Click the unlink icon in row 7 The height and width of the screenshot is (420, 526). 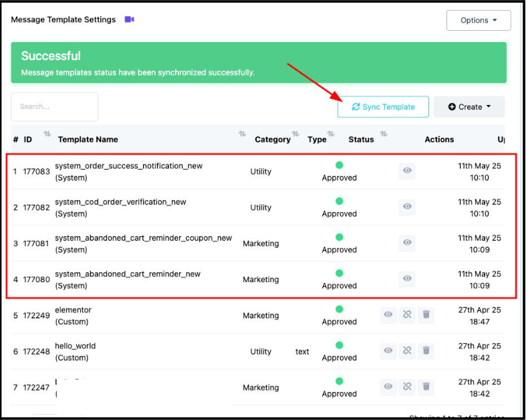tap(406, 387)
